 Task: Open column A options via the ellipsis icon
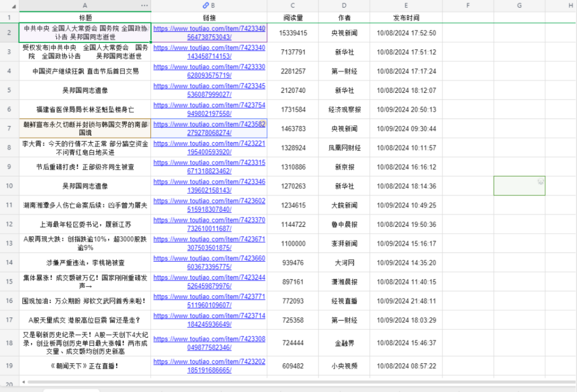(144, 5)
